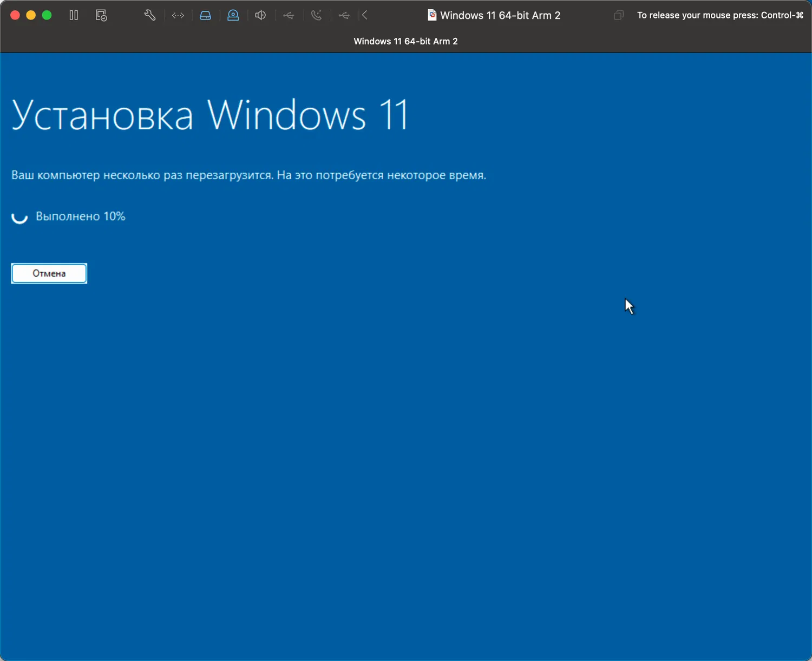Screen dimensions: 812x661
Task: Click the overlapping-windows icon in the title bar
Action: pyautogui.click(x=619, y=15)
